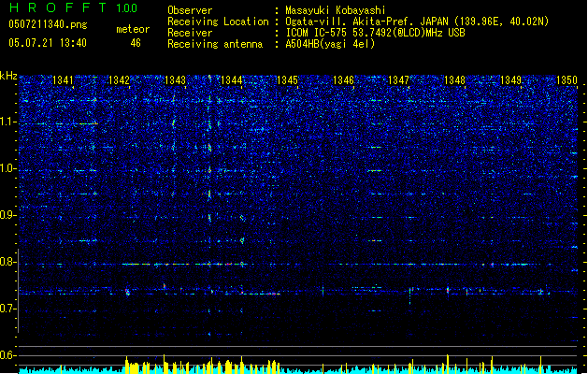Select the A504HB(yagi 4el) antenna text

tap(330, 44)
